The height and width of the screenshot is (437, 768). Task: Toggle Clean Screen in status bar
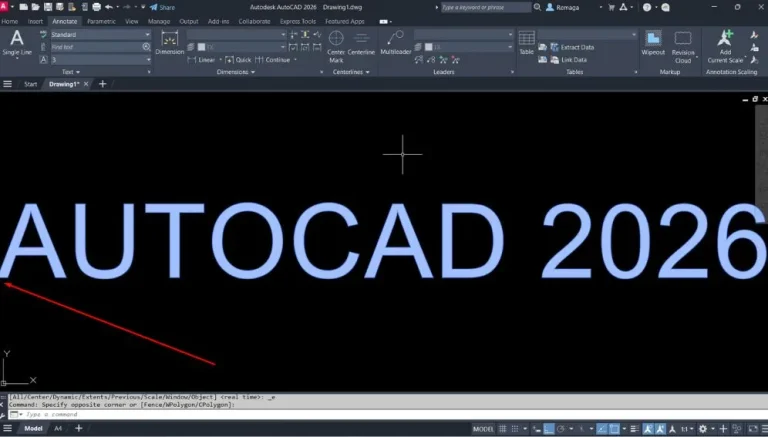tap(753, 429)
